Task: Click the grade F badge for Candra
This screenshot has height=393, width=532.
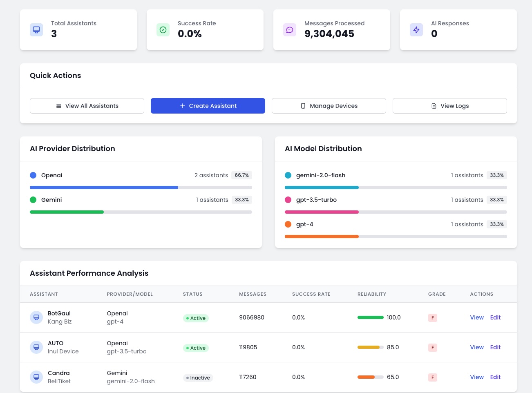Action: 433,377
